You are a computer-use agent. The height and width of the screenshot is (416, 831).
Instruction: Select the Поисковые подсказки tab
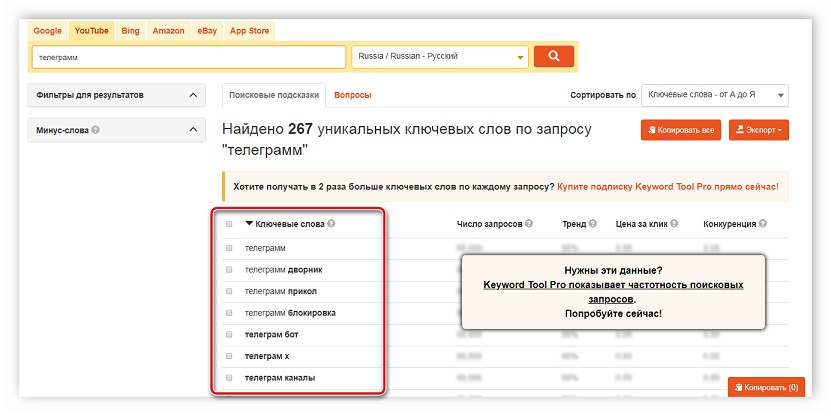pos(274,95)
